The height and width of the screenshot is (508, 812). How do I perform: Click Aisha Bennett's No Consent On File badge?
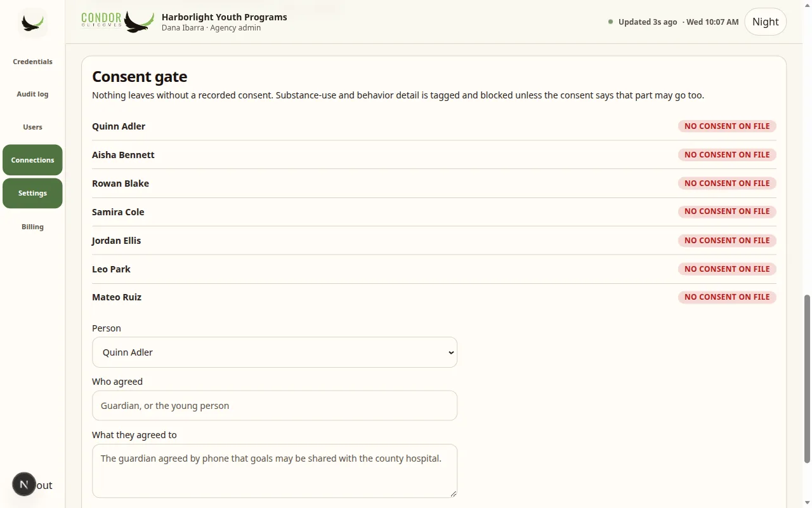point(727,155)
